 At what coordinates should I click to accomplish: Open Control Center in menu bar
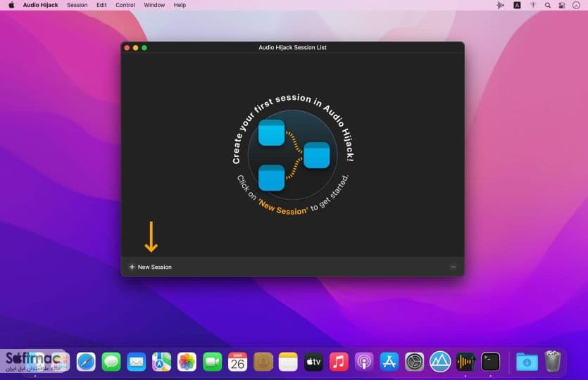click(562, 5)
